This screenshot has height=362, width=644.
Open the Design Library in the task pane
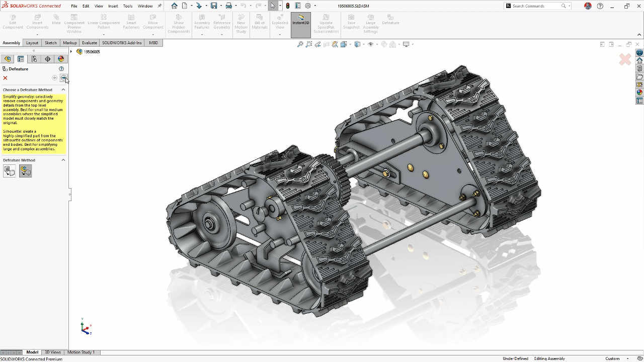coord(639,69)
